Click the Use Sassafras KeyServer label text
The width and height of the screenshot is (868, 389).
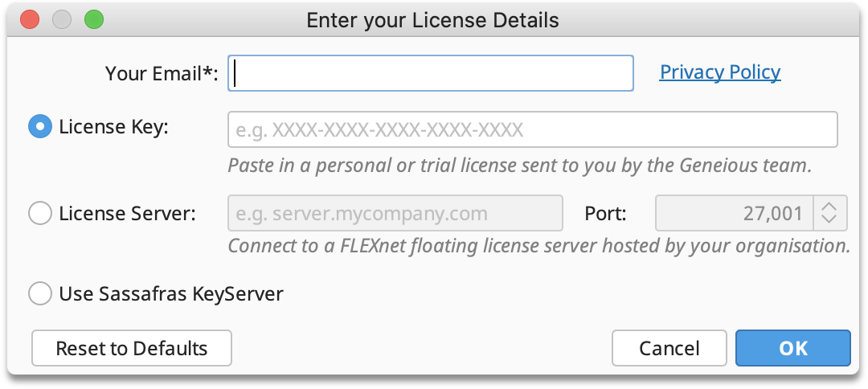point(171,293)
